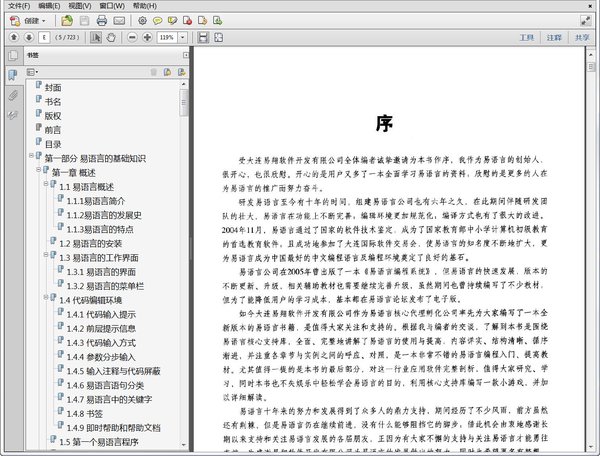Open the page thumbnails panel

(13, 55)
